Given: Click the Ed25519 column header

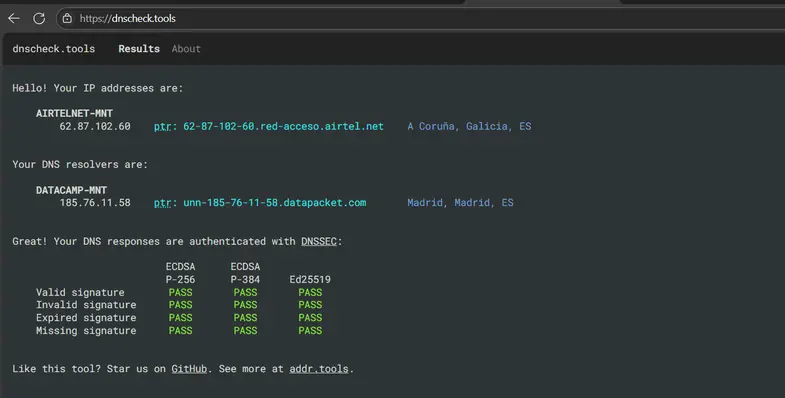Looking at the screenshot, I should (310, 279).
